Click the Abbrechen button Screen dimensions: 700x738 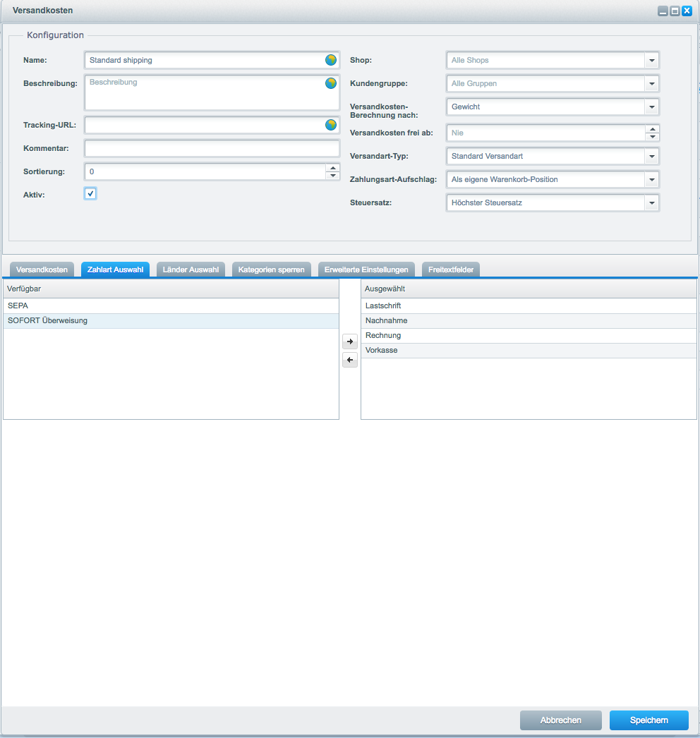click(x=560, y=720)
